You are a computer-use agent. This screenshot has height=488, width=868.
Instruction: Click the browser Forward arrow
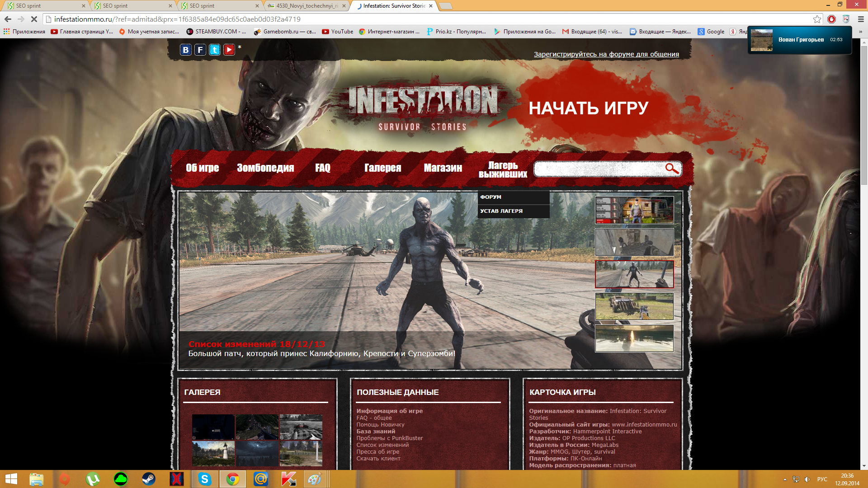pos(21,19)
